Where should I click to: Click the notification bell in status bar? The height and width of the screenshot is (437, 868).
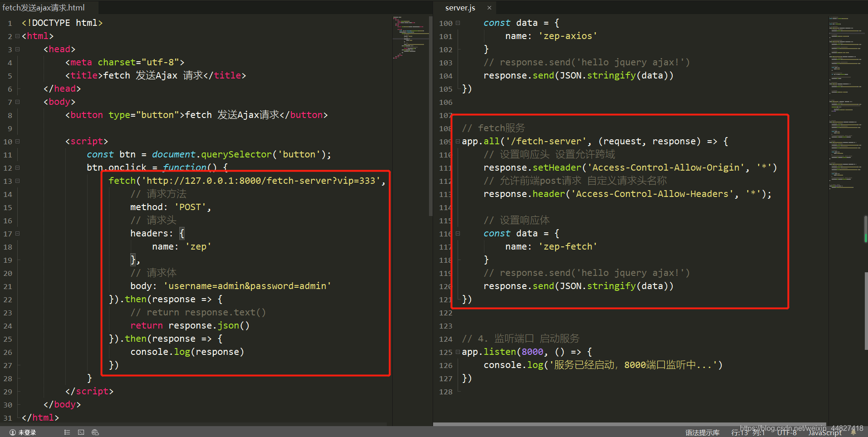click(x=853, y=432)
